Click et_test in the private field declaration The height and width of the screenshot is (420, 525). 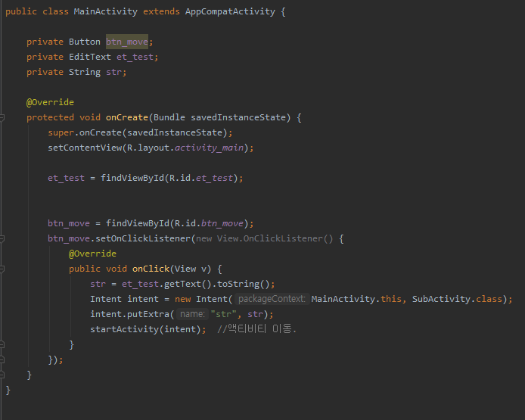point(135,57)
